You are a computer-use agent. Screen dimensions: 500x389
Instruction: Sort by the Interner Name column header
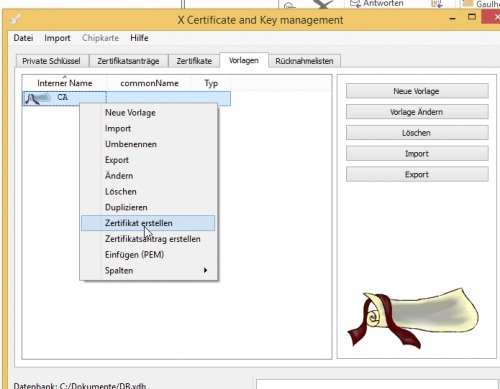[x=65, y=83]
